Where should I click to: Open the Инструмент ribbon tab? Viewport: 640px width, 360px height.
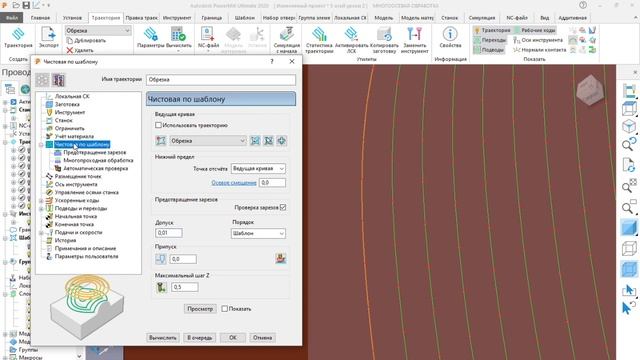tap(177, 18)
